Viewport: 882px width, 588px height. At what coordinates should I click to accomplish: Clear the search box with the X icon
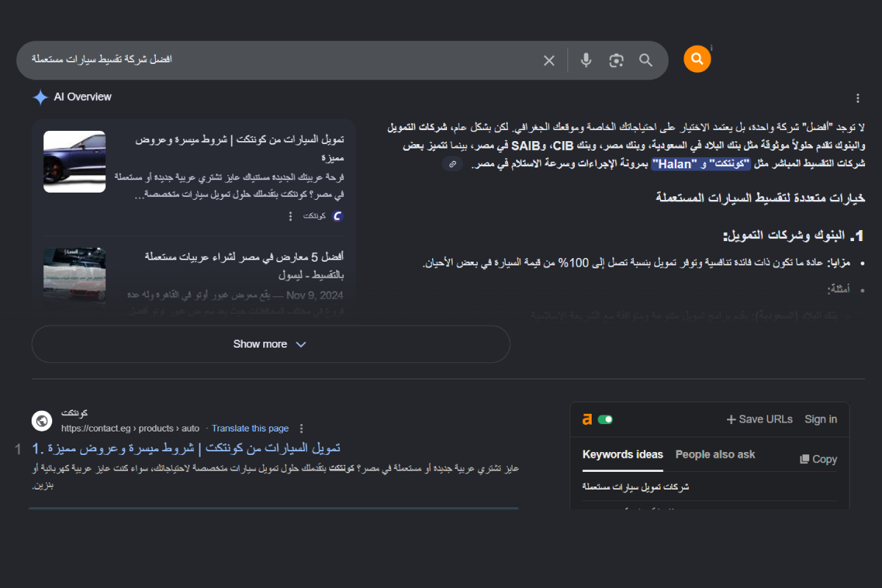click(x=549, y=60)
